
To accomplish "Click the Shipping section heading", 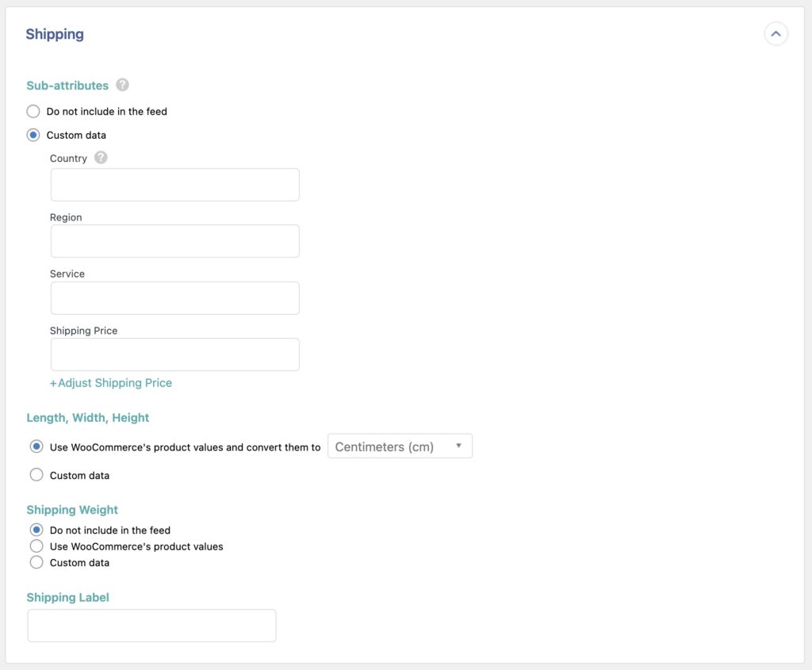I will tap(54, 34).
